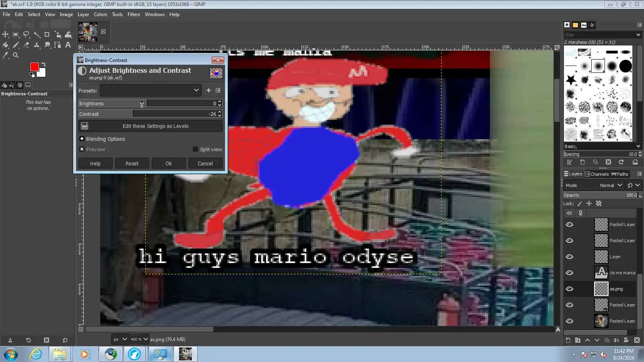Open the preset menu icon next to plus
The image size is (644, 362).
(218, 90)
